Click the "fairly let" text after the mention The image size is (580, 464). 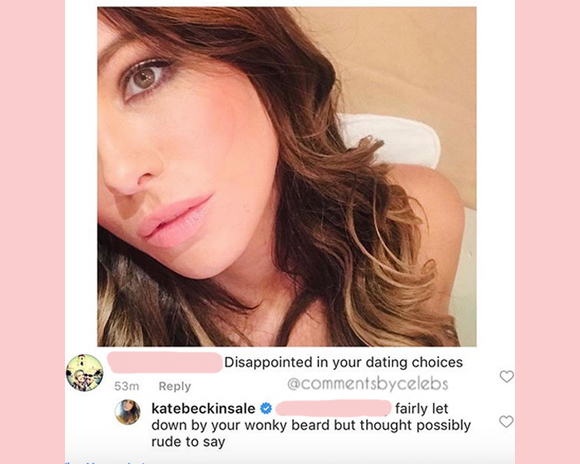422,408
